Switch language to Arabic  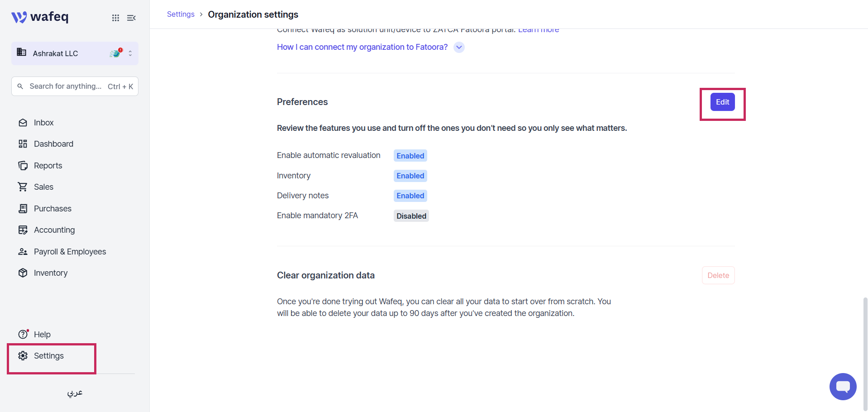(x=75, y=393)
